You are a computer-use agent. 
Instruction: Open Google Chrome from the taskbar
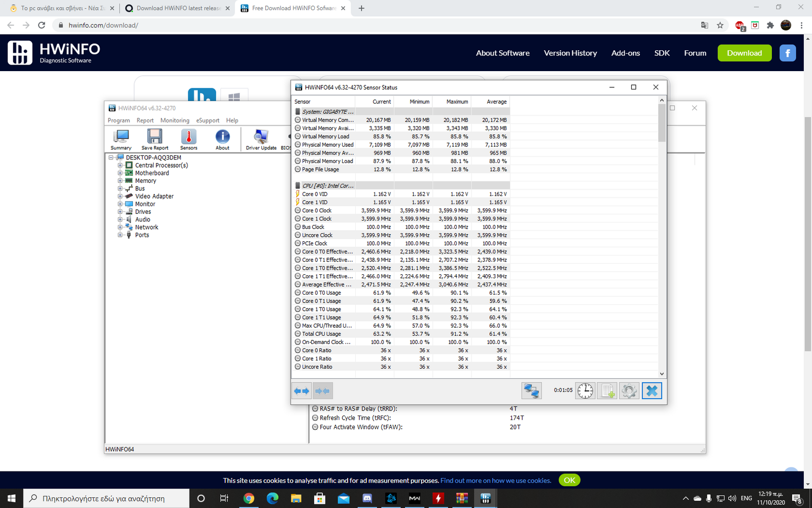(249, 498)
